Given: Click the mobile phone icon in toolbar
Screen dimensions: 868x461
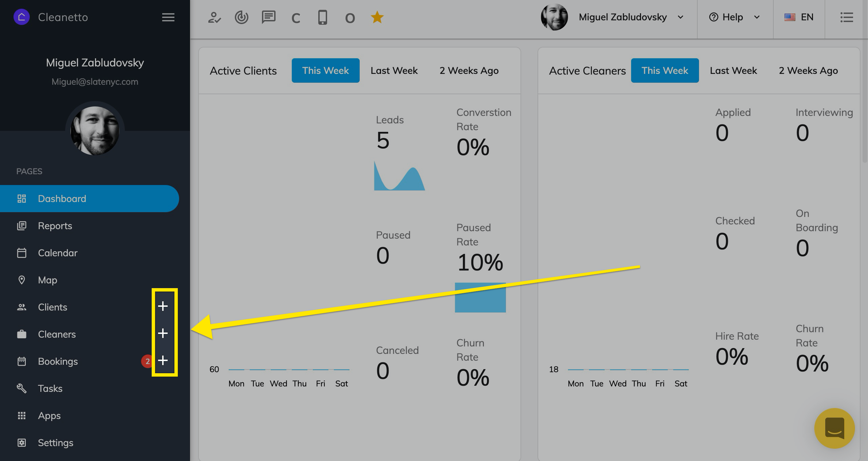Looking at the screenshot, I should coord(322,17).
